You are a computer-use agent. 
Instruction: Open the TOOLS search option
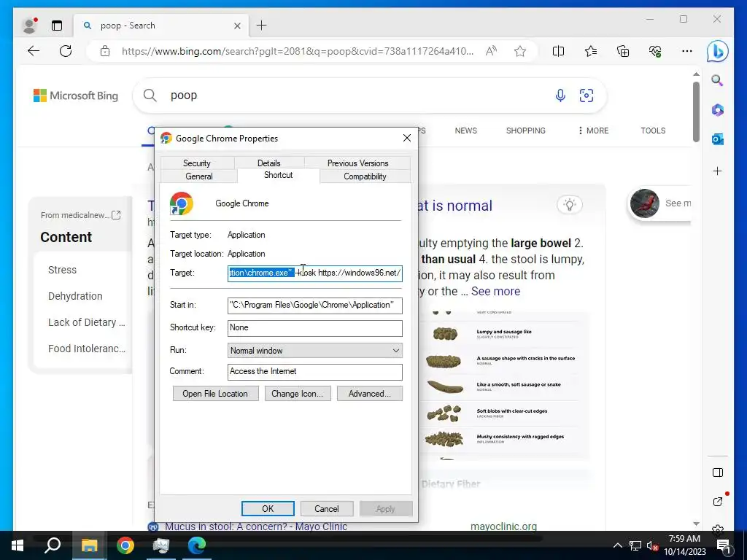pyautogui.click(x=653, y=131)
